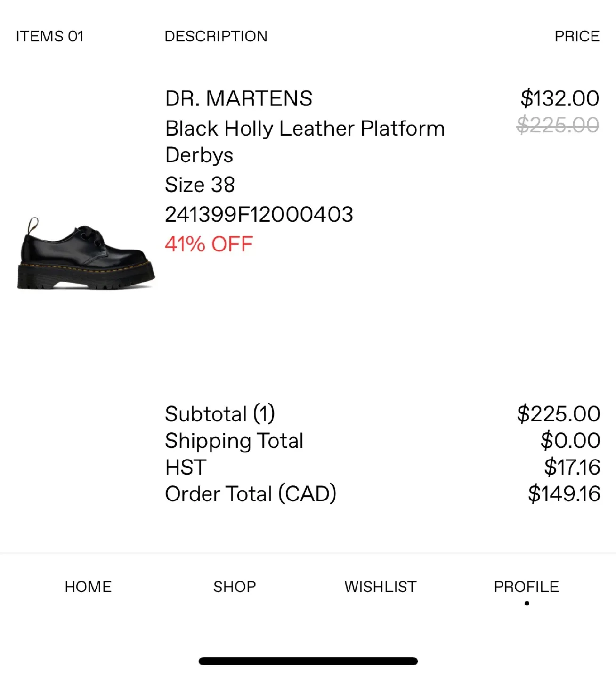Open the PROFILE section
Viewport: 616px width, 678px height.
[526, 587]
